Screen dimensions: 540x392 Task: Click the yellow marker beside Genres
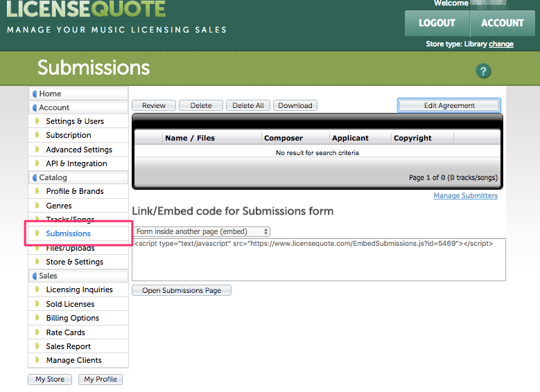pyautogui.click(x=37, y=206)
